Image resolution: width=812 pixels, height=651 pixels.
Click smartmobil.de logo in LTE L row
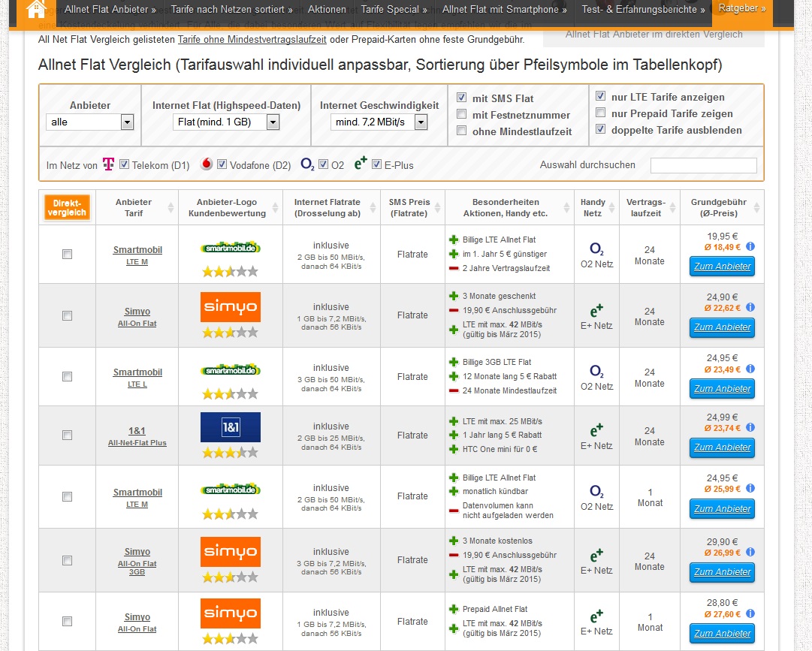click(x=231, y=370)
